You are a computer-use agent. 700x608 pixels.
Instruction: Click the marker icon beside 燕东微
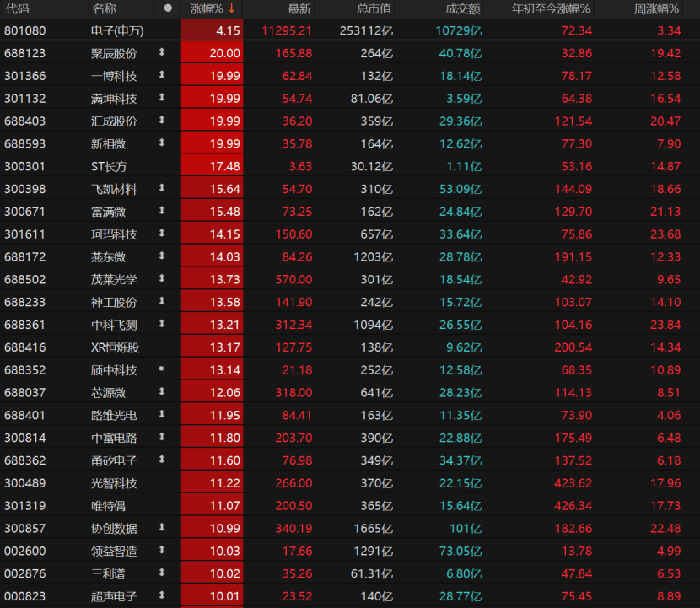[162, 256]
